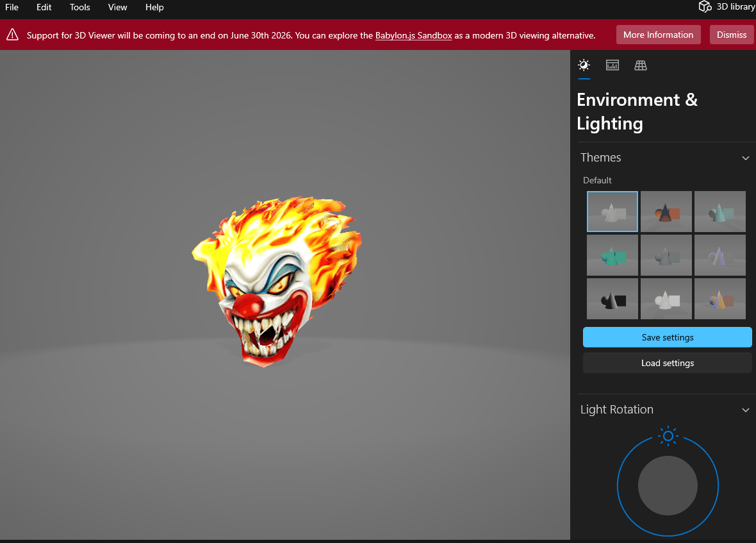Click the sun handle on light rotation dial
Screen dimensions: 756x543
[668, 436]
